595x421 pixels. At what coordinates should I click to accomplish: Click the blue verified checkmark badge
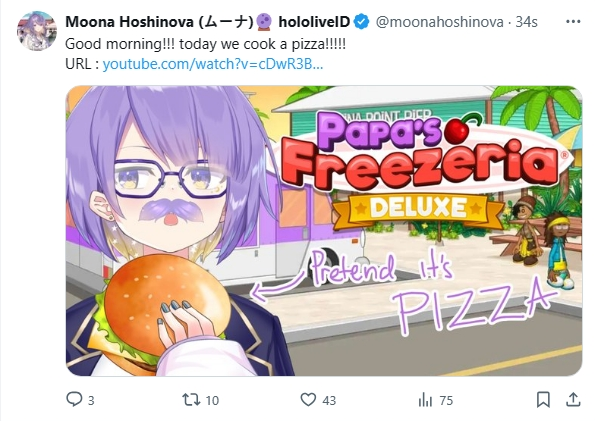[x=361, y=22]
